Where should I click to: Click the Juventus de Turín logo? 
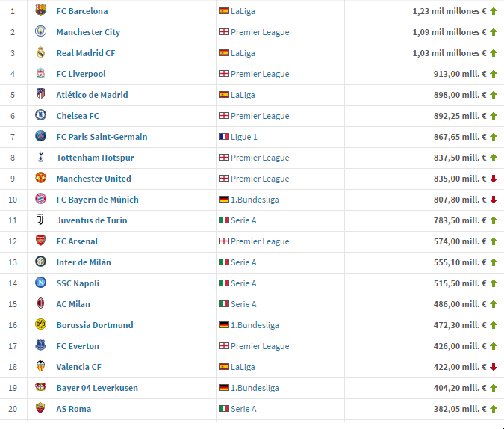click(x=40, y=220)
